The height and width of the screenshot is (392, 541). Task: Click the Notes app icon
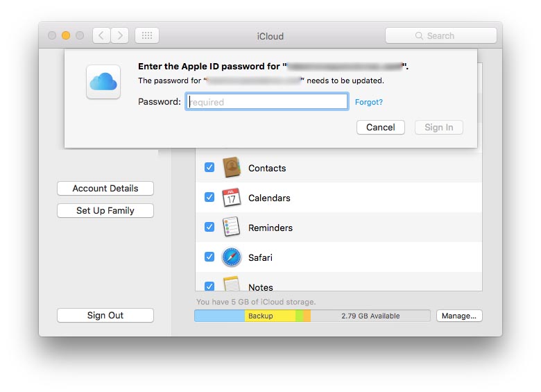[231, 284]
